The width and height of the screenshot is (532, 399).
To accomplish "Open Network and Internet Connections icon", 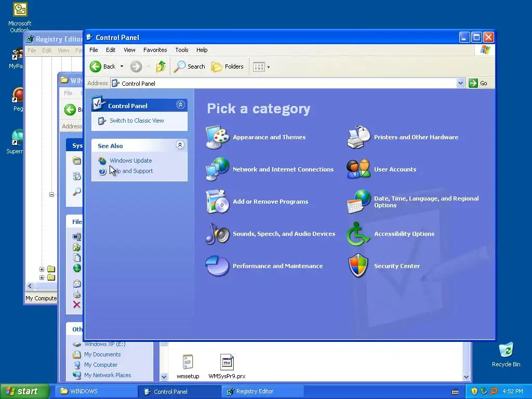I will click(x=218, y=169).
